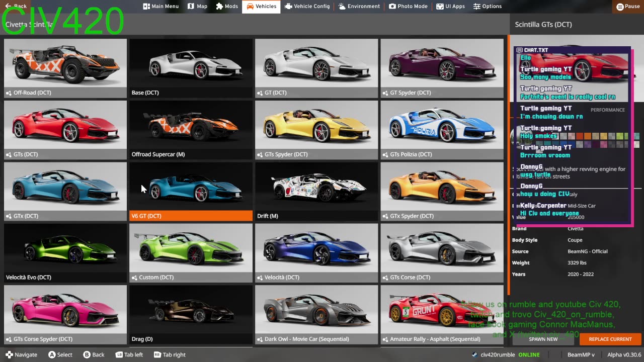Click the Vehicles car icon

click(x=250, y=7)
